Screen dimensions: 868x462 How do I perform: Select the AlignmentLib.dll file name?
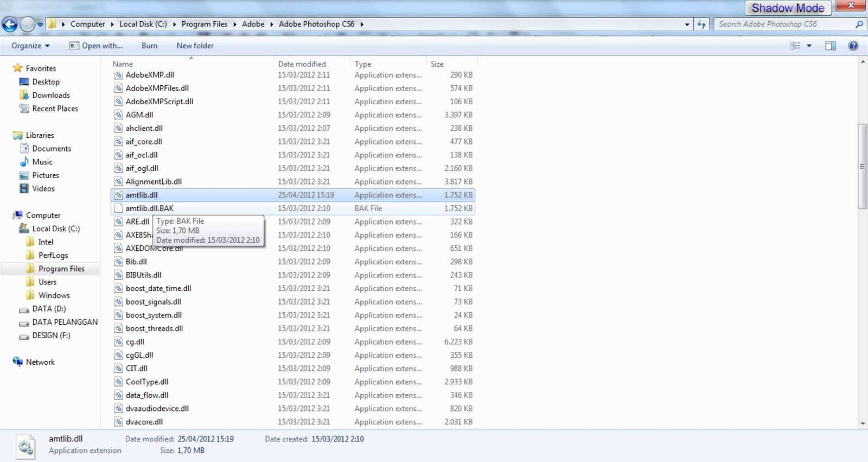click(154, 182)
